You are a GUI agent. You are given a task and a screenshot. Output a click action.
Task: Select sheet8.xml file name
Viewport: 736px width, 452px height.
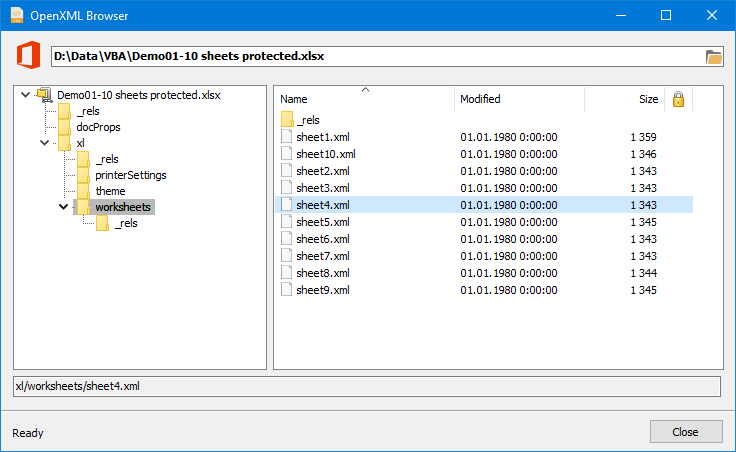coord(322,273)
